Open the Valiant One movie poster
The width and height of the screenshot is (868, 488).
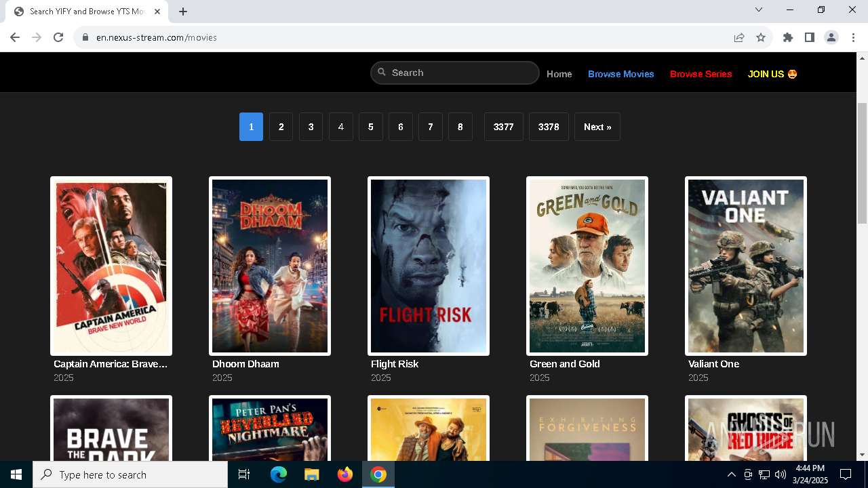tap(746, 266)
